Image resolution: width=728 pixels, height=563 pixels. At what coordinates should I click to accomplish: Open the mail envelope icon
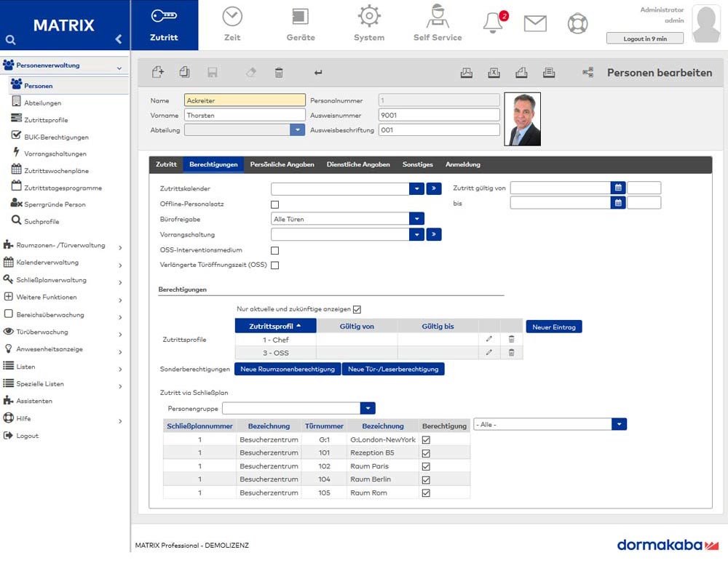tap(535, 23)
